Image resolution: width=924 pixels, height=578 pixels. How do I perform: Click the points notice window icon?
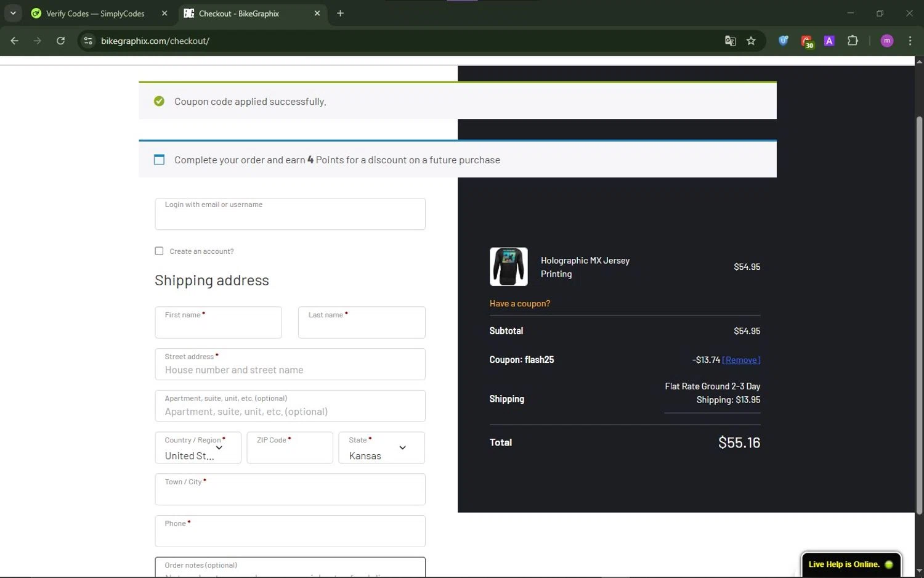pyautogui.click(x=159, y=160)
